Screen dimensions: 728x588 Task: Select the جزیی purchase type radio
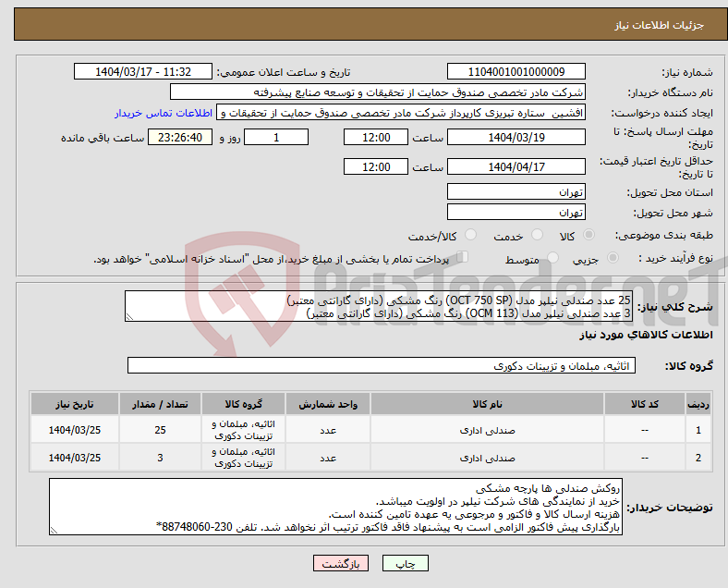click(613, 257)
